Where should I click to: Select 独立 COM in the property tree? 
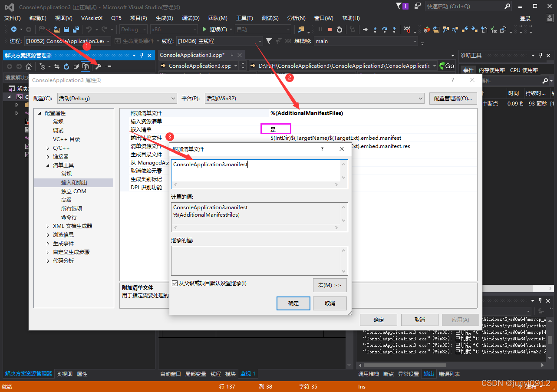(x=74, y=191)
